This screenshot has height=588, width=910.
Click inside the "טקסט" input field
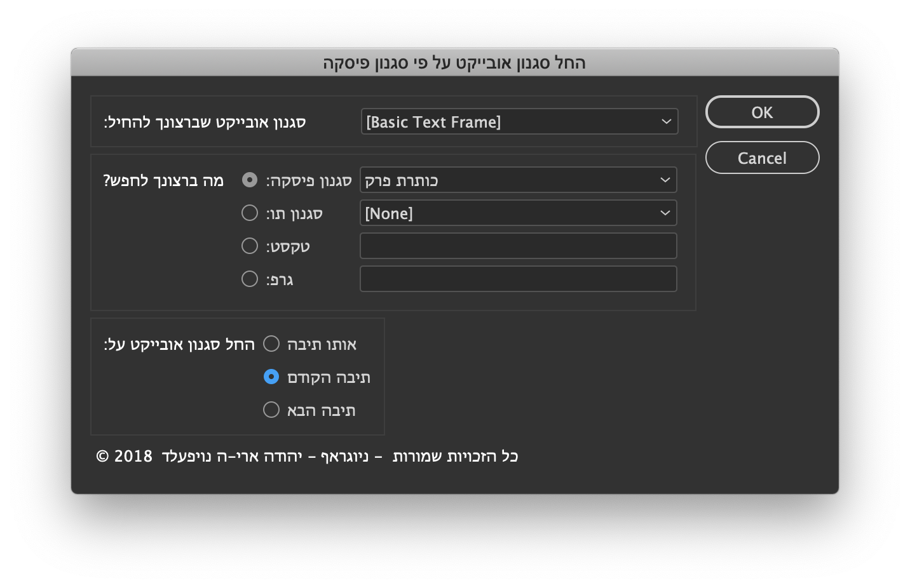tap(518, 246)
